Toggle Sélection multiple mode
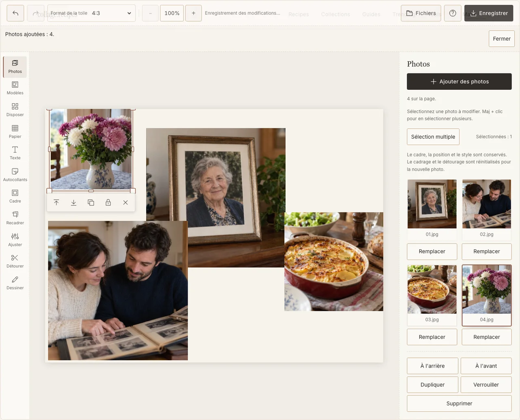Viewport: 520px width, 420px height. [433, 137]
